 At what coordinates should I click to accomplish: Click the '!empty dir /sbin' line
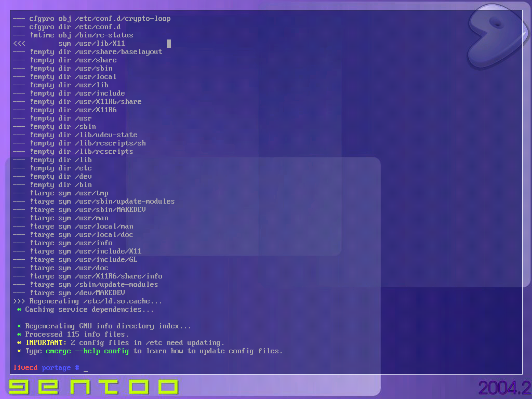54,127
